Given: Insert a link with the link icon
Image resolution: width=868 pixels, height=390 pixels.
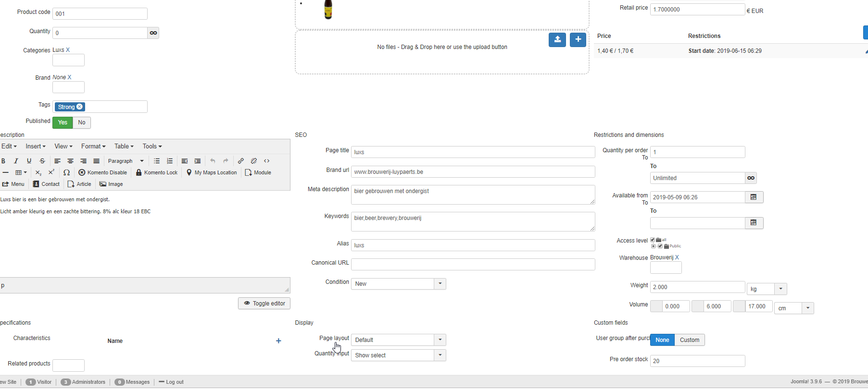Looking at the screenshot, I should tap(241, 161).
